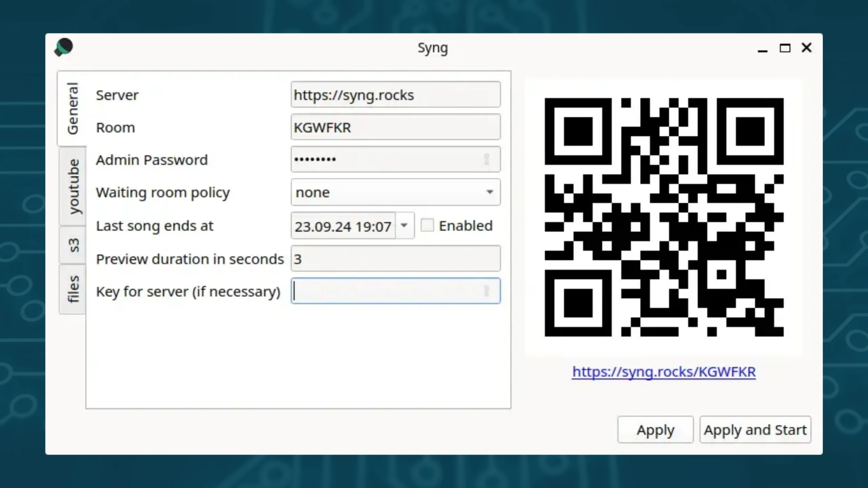The width and height of the screenshot is (868, 488).
Task: Focus the Admin Password field
Action: click(x=395, y=159)
